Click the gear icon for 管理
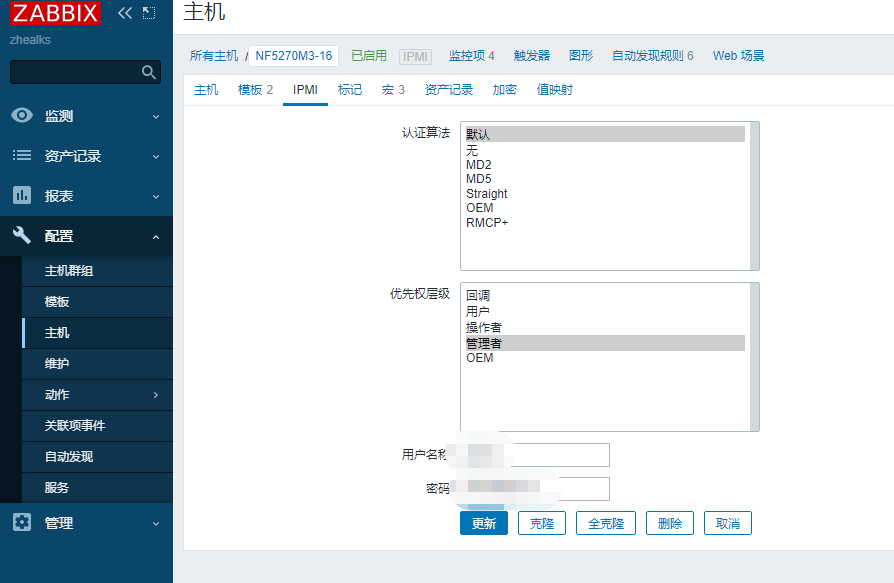 22,523
